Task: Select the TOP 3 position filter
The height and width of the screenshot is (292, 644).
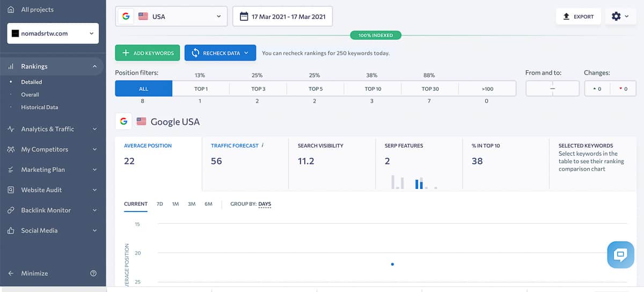Action: coord(258,89)
